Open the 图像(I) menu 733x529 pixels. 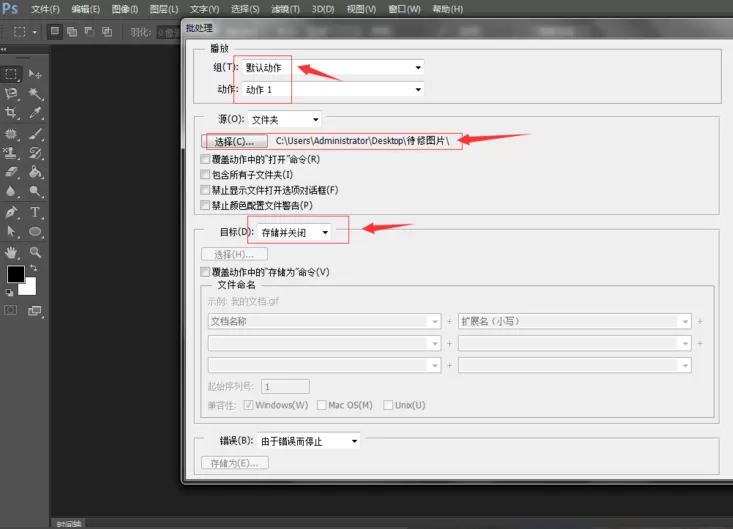[125, 9]
